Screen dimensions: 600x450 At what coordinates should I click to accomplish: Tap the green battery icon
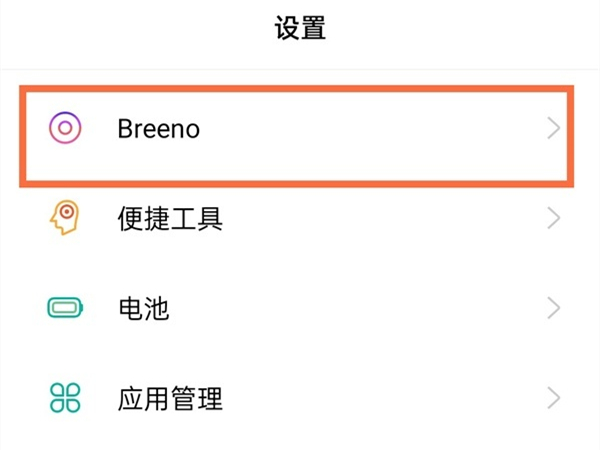click(65, 308)
